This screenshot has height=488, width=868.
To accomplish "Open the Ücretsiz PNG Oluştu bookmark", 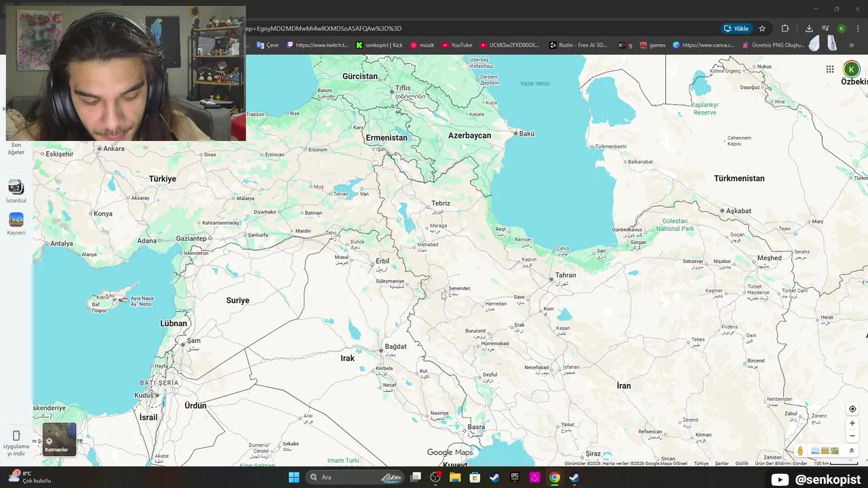I will [x=772, y=45].
